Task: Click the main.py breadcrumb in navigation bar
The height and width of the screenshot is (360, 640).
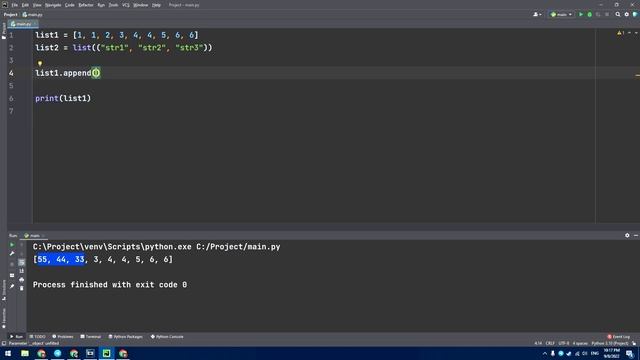Action: click(32, 15)
